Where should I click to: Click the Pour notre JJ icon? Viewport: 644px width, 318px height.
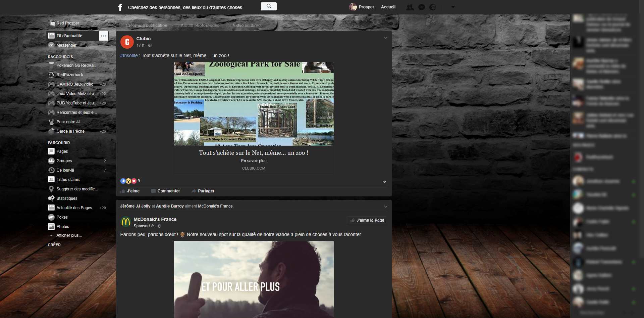point(51,122)
